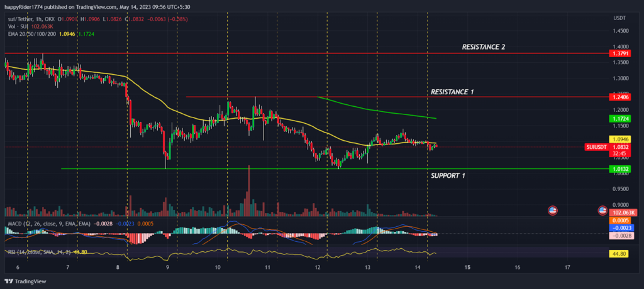The height and width of the screenshot is (289, 644).
Task: Click the 102.063K volume axis label
Action: (623, 212)
